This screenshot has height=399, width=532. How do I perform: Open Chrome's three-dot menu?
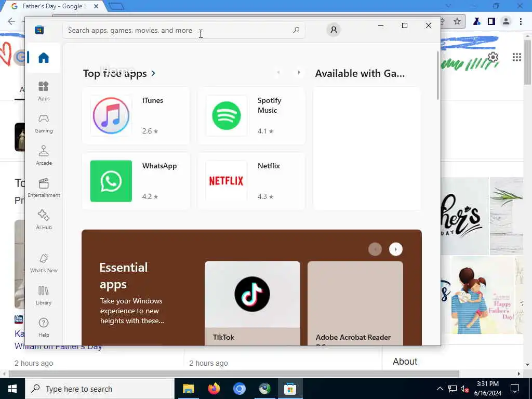(x=521, y=21)
